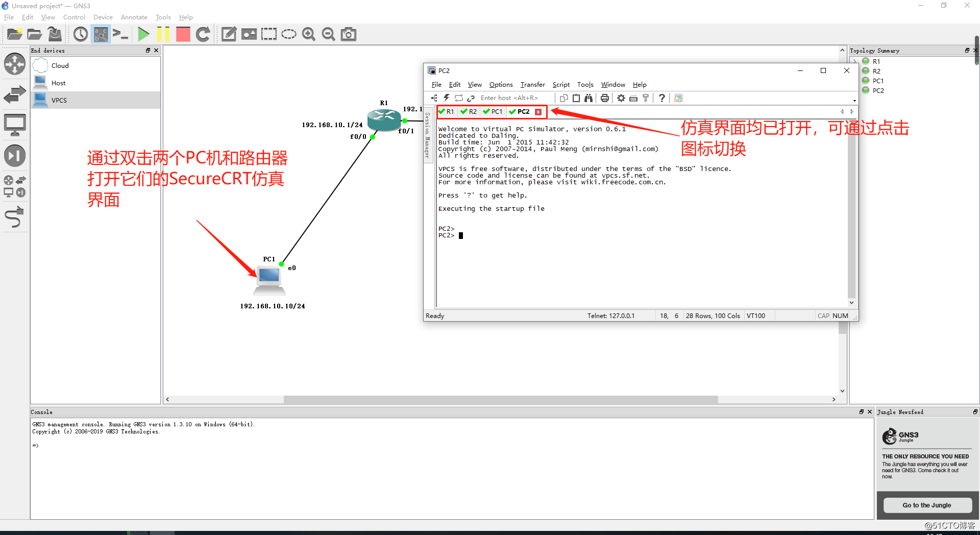This screenshot has width=980, height=535.
Task: Click SecureCRT paste clipboard icon
Action: 576,98
